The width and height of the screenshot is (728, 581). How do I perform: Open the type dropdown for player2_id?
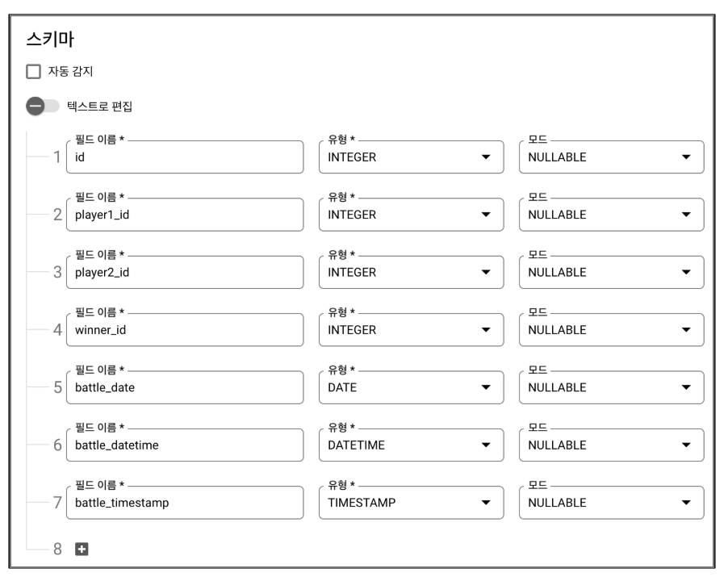click(411, 272)
